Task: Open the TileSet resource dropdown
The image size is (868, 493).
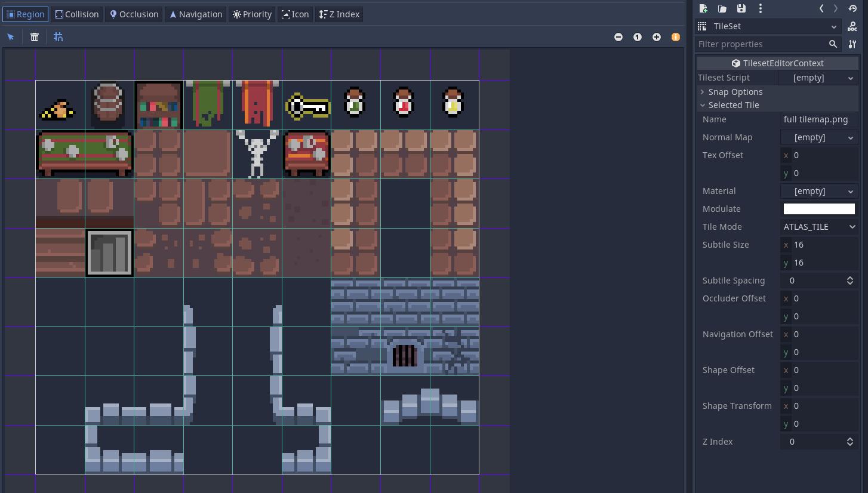Action: point(769,26)
